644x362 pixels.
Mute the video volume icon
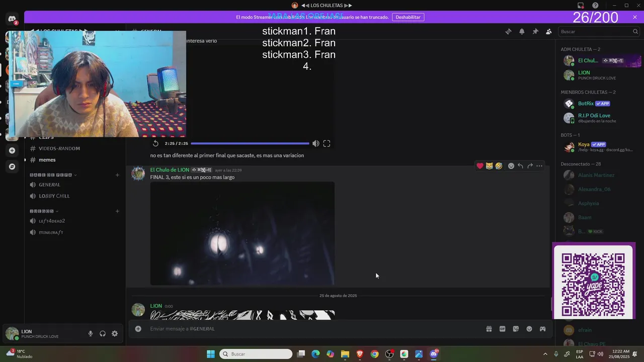(315, 143)
